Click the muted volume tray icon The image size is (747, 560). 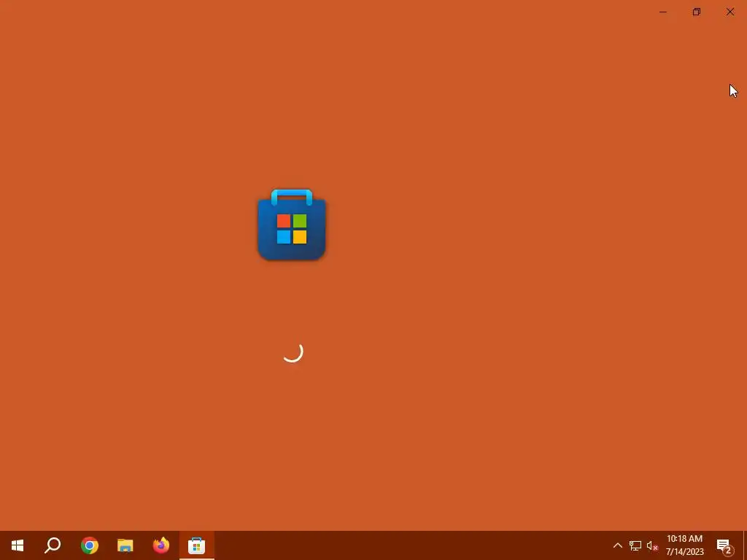point(652,545)
